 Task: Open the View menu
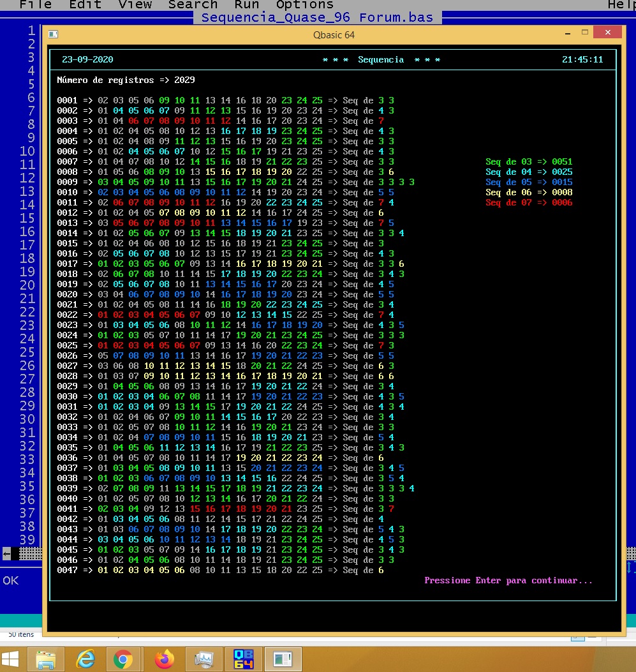[x=135, y=4]
